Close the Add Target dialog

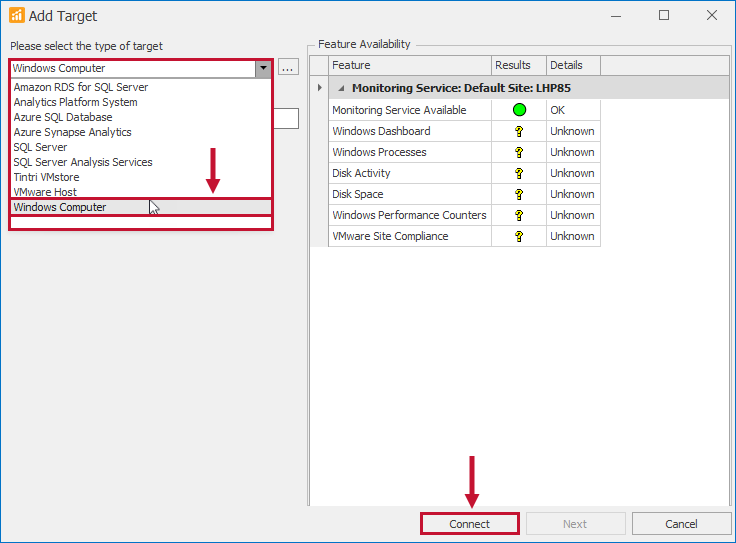tap(712, 15)
